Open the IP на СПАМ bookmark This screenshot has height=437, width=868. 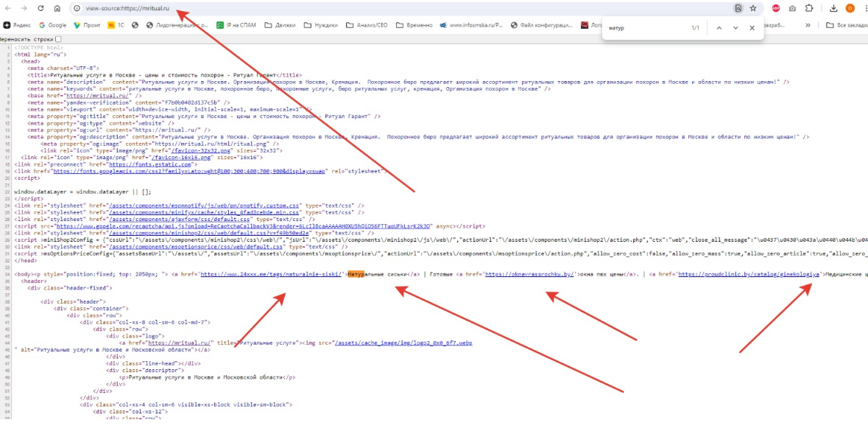(236, 25)
